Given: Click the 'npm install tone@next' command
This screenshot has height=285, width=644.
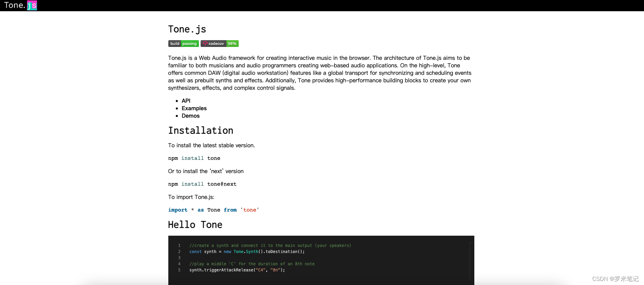Looking at the screenshot, I should (x=202, y=184).
